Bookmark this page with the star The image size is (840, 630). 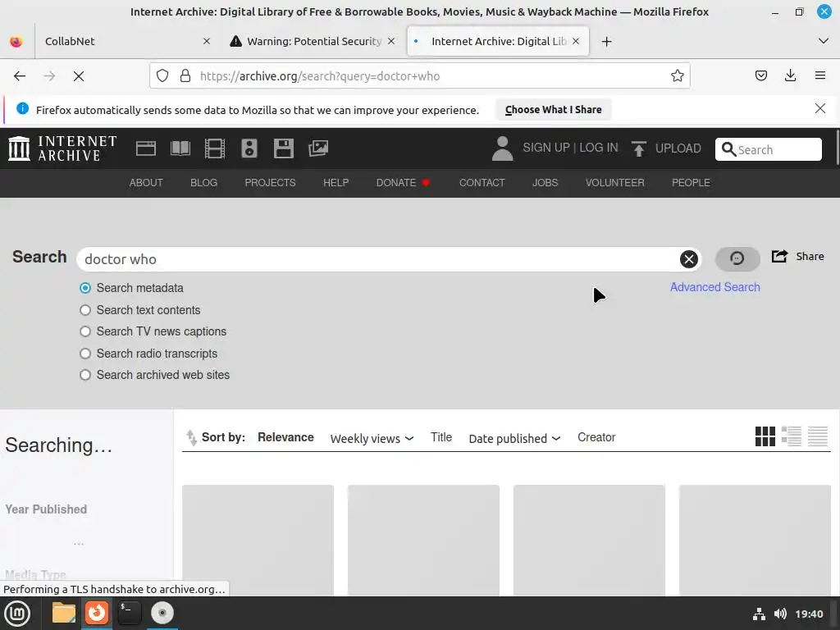[x=677, y=76]
